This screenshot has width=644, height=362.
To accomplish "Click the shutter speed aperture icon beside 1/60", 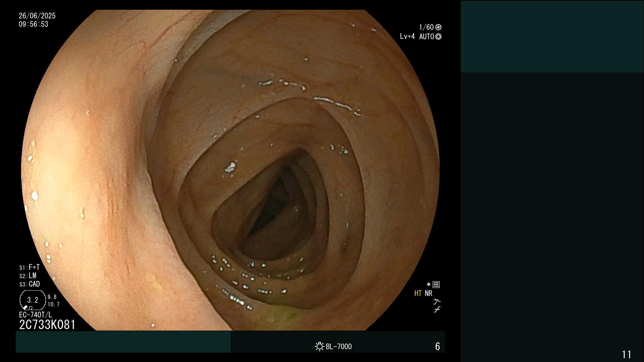I will (x=438, y=27).
